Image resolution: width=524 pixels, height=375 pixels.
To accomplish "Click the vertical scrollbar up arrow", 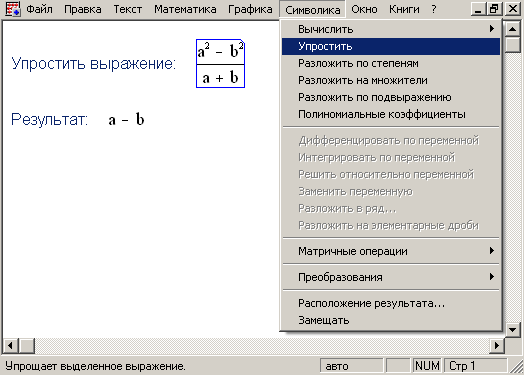I will coord(513,29).
